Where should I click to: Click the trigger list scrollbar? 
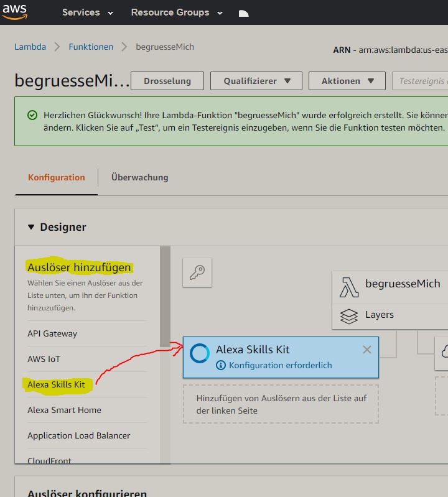tap(165, 295)
